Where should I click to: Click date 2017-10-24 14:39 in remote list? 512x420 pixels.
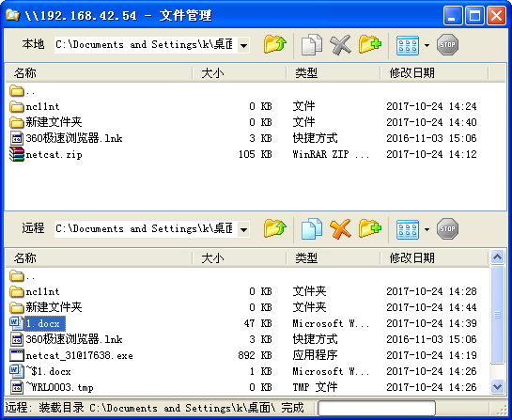tap(431, 323)
